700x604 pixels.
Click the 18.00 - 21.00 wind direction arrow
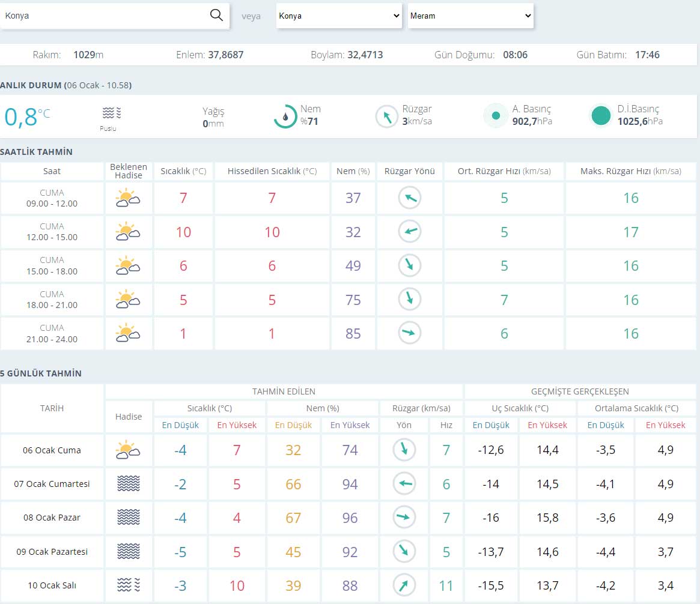[x=409, y=299]
